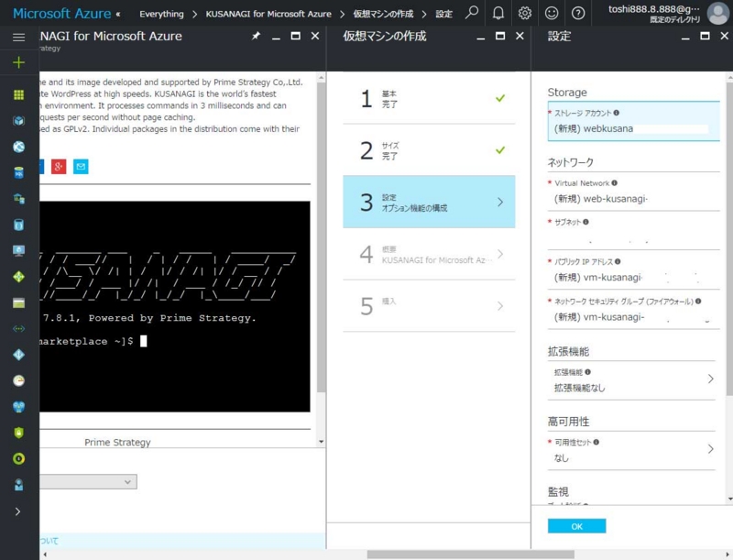Open Virtual Network web-kusanagi setting
Image resolution: width=733 pixels, height=560 pixels.
click(x=633, y=192)
